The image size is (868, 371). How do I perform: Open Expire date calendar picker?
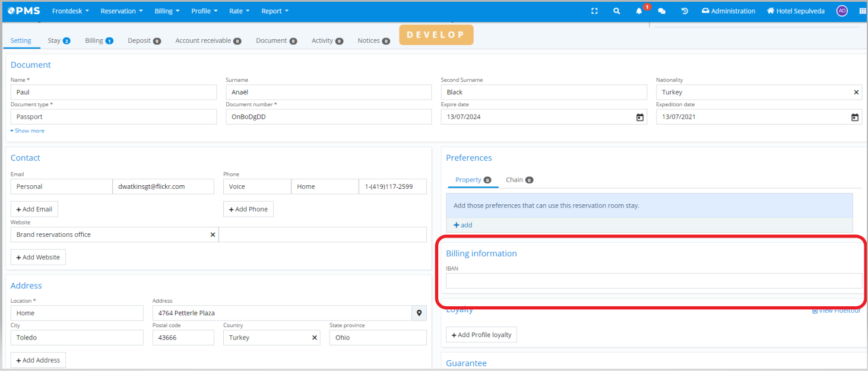click(x=639, y=117)
